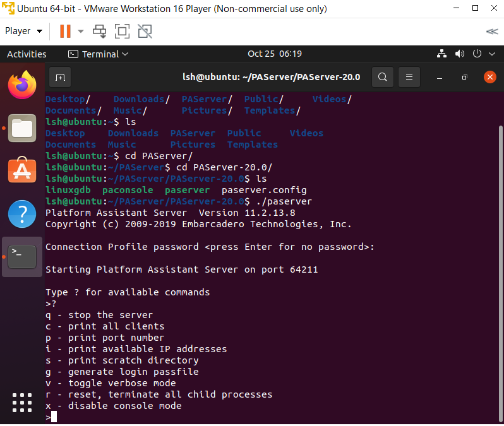
Task: Open the Player menu
Action: point(23,31)
